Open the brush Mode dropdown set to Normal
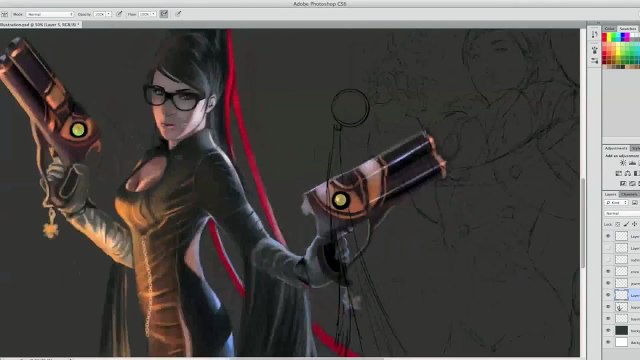This screenshot has width=640, height=360. (x=50, y=14)
